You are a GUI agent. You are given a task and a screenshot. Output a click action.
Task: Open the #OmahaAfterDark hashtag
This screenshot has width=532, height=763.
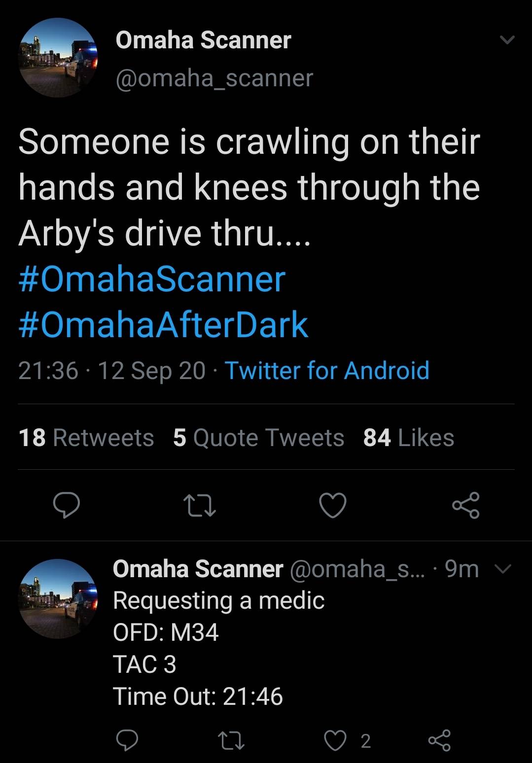[163, 325]
